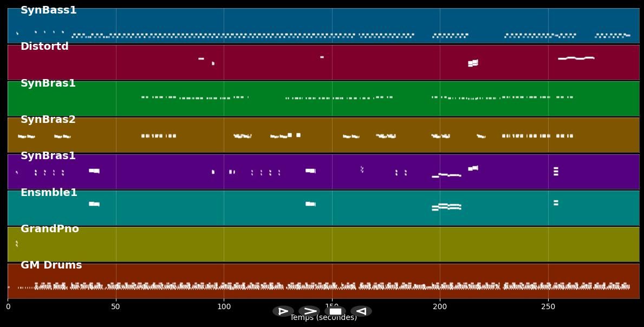Viewport: 644px width, 327px height.
Task: Select the SynBras1 label on green track
Action: (48, 83)
